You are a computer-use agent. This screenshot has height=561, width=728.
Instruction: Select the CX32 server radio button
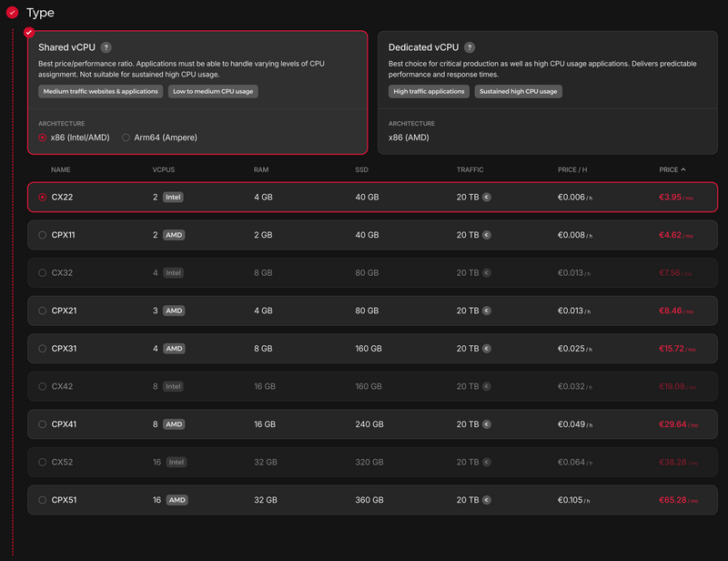42,273
